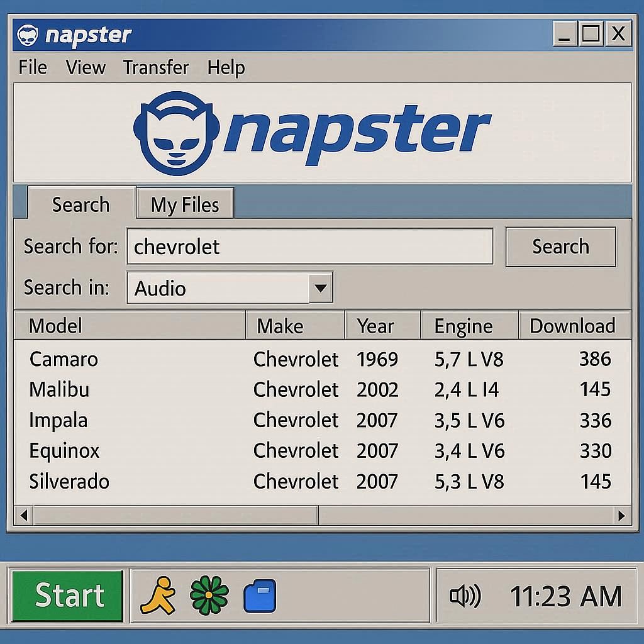
Task: Click the 5,7 L V8 engine cell
Action: pos(469,360)
